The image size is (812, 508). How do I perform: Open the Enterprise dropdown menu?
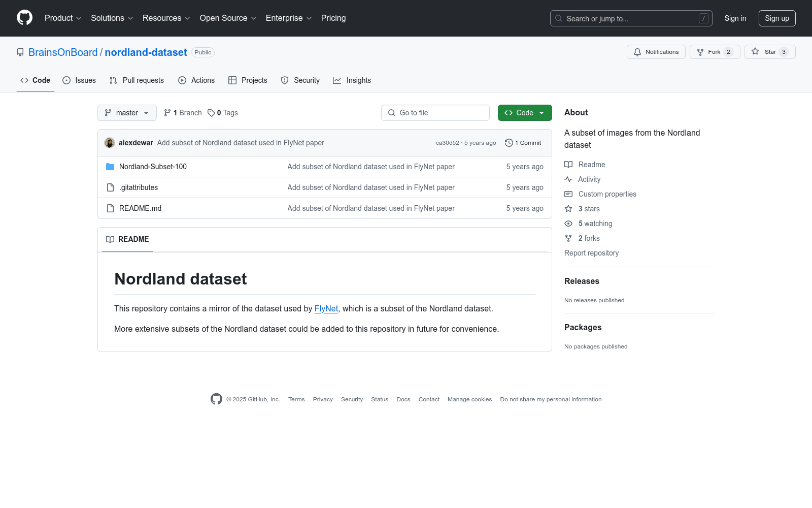(x=289, y=18)
